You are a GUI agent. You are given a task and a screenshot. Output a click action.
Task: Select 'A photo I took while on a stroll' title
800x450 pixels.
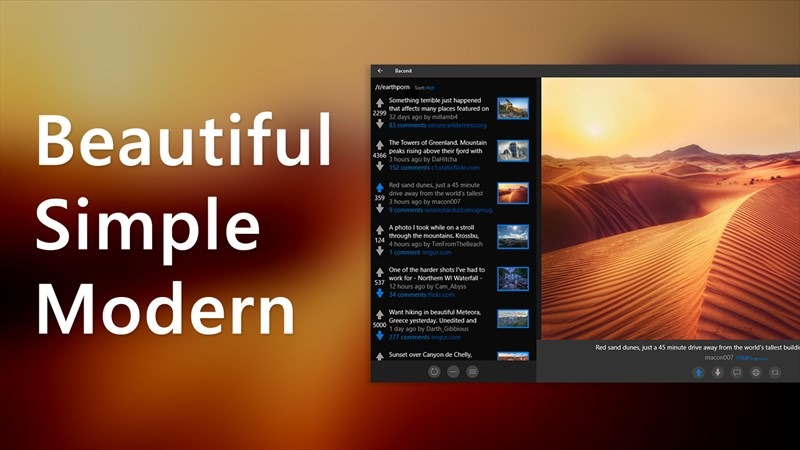tap(434, 232)
